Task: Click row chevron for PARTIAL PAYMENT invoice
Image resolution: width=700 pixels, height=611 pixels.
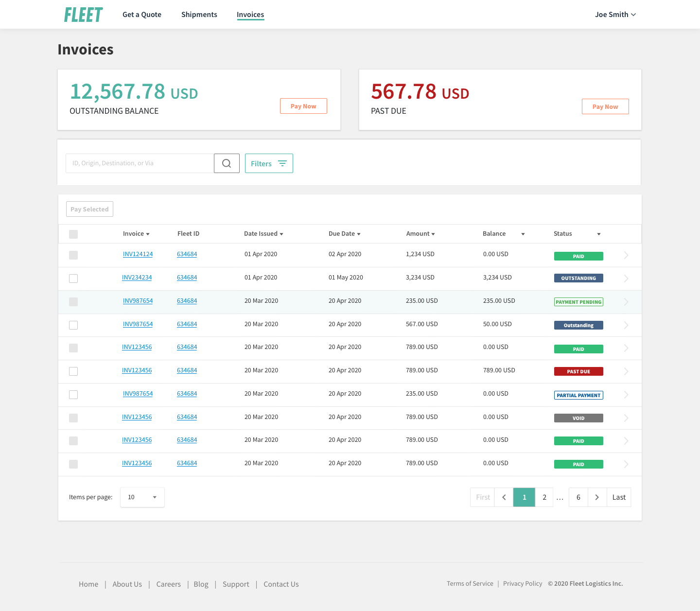Action: pos(626,395)
